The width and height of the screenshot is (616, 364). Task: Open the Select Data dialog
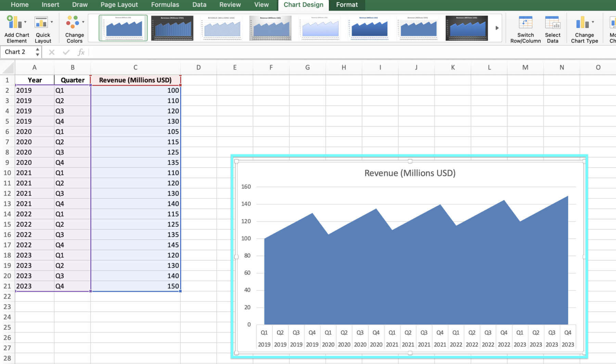click(x=552, y=29)
